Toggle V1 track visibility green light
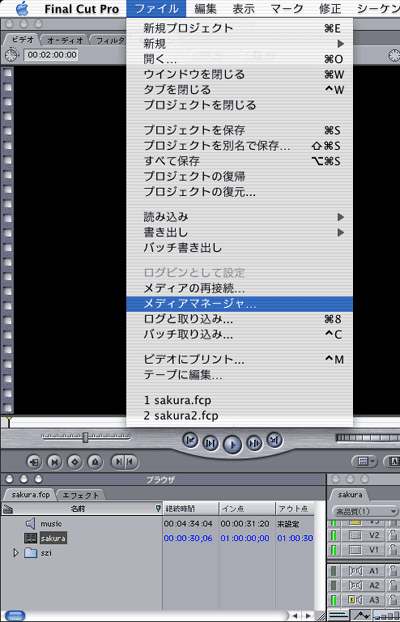Viewport: 400px width, 622px height. tap(334, 550)
